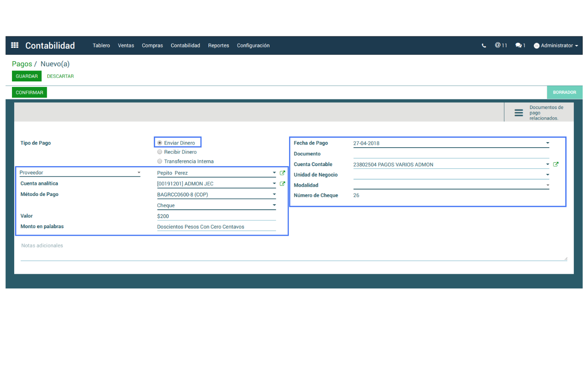This screenshot has height=368, width=588.
Task: Open the chat conversations icon
Action: click(x=520, y=46)
